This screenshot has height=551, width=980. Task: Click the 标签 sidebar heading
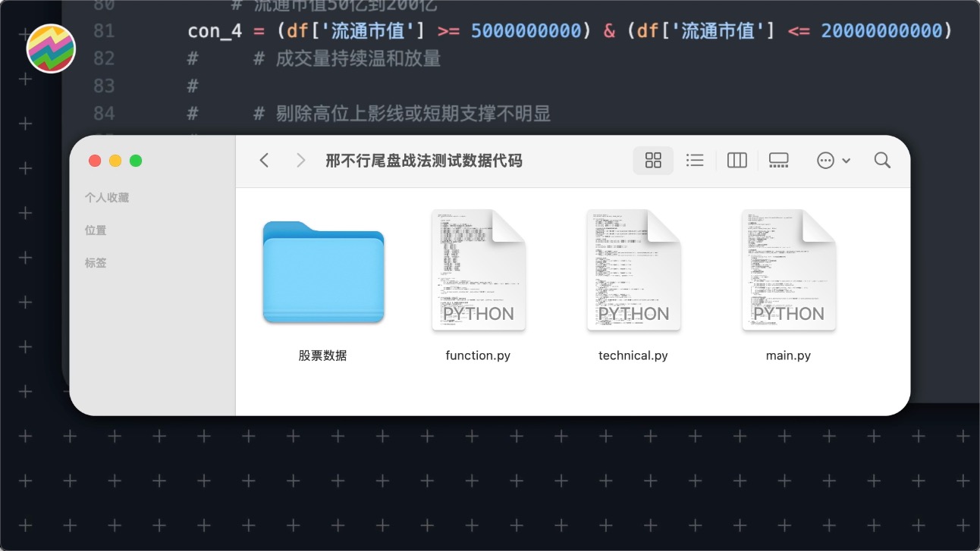click(96, 263)
